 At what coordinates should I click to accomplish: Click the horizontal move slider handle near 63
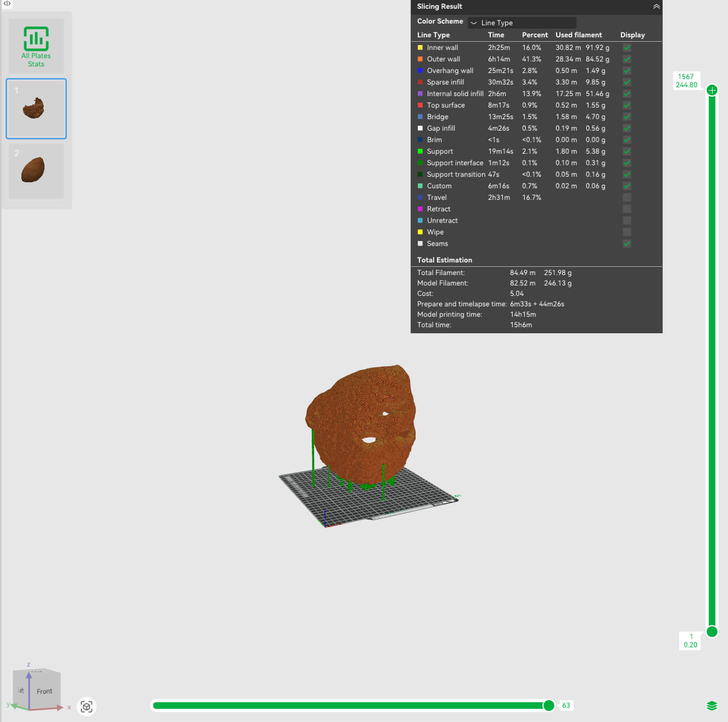(x=548, y=706)
